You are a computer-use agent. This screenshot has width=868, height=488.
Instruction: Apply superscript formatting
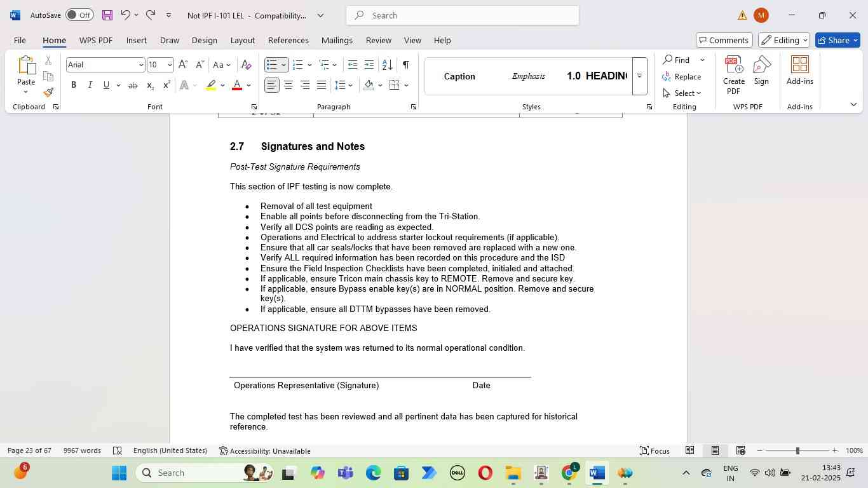(166, 85)
